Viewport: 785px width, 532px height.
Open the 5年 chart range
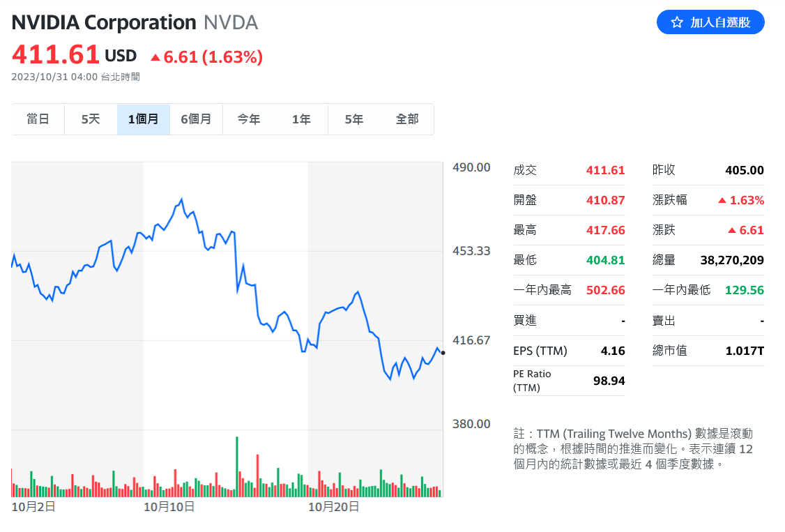[354, 119]
